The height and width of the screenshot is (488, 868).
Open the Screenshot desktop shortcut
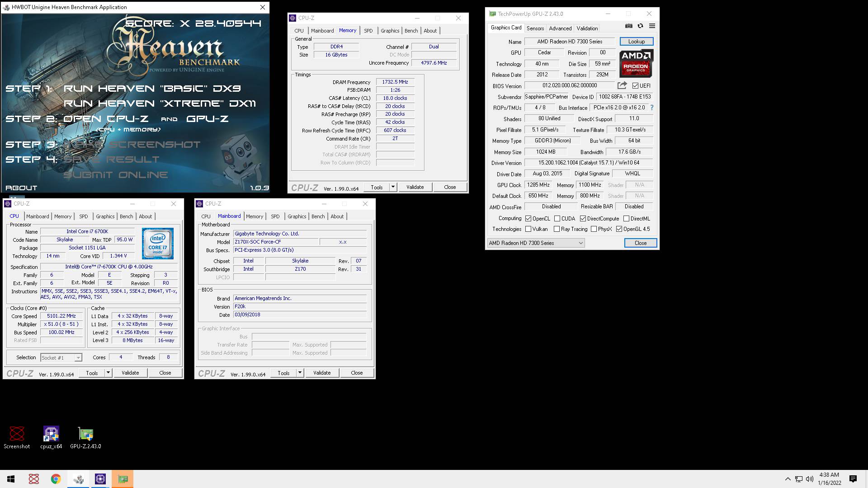(17, 437)
